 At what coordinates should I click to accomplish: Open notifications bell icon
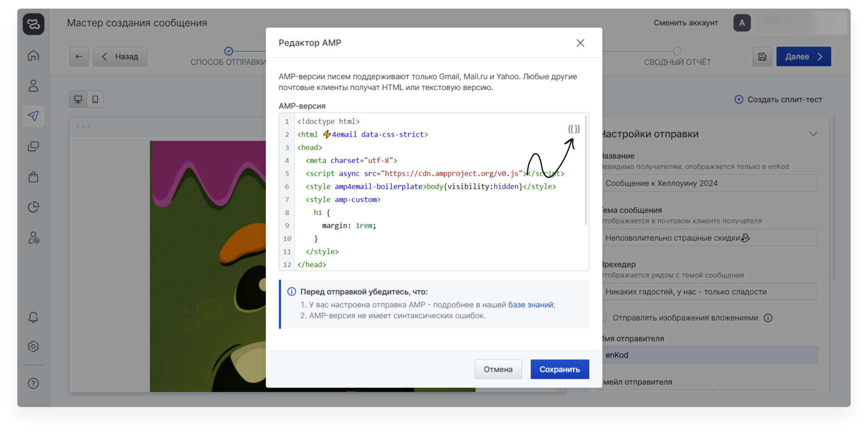coord(33,317)
